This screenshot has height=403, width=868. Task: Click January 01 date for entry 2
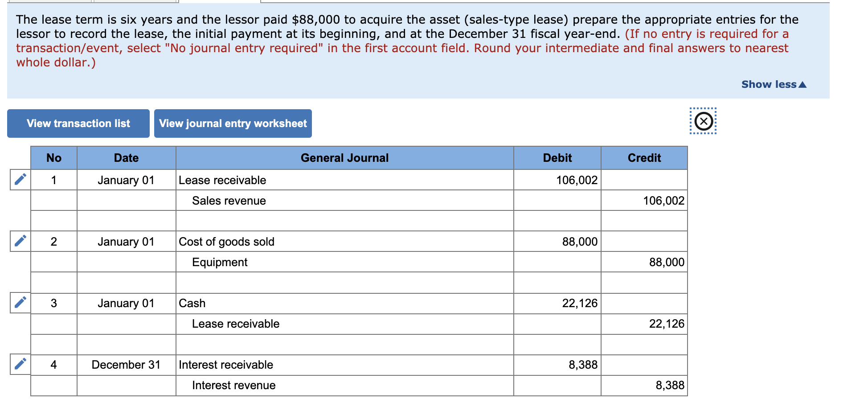[127, 242]
